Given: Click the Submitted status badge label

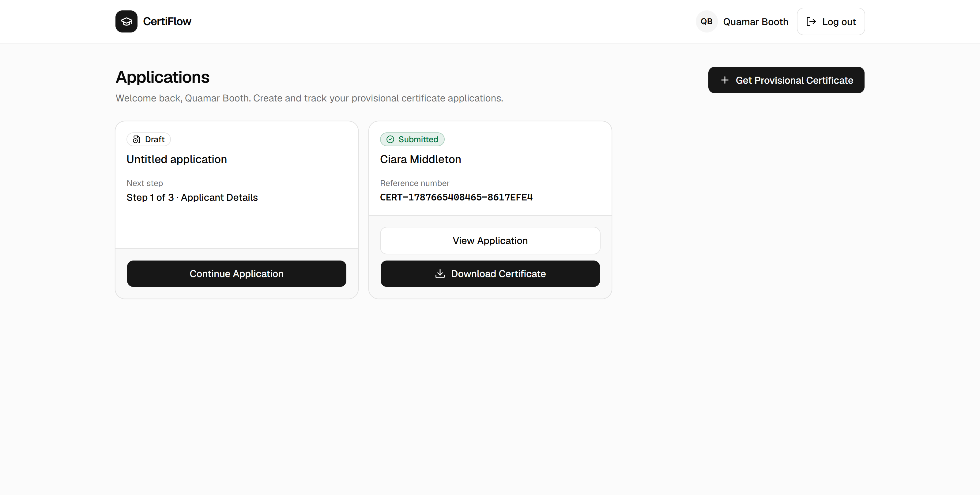Looking at the screenshot, I should tap(418, 139).
